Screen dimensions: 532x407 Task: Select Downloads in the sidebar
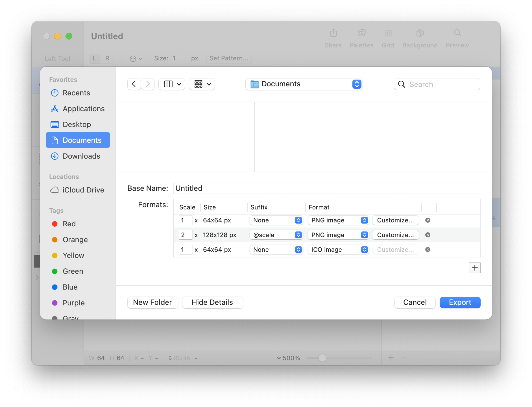(81, 156)
